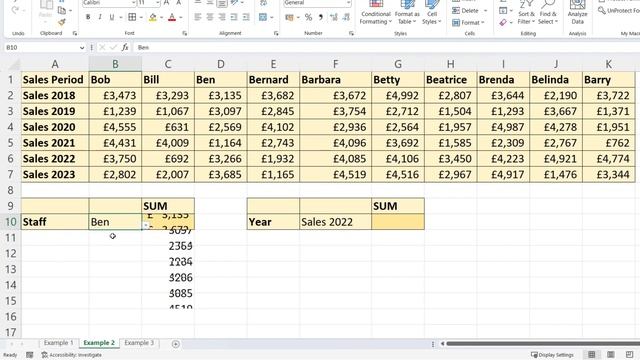
Task: Open the Conditional Formatting menu
Action: [376, 13]
